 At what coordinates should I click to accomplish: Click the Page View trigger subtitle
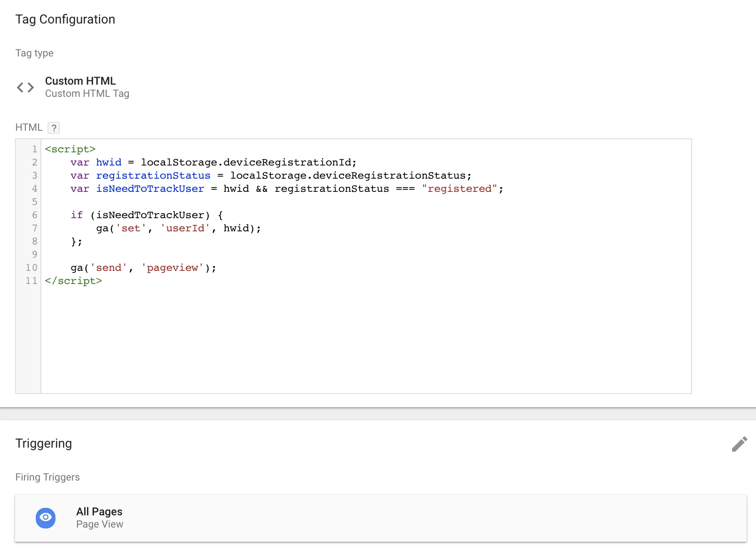tap(100, 524)
